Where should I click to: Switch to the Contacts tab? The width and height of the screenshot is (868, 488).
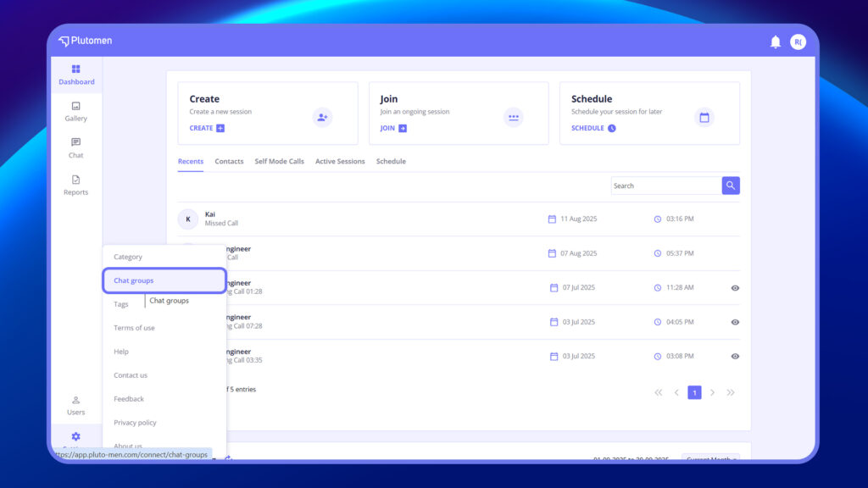[229, 162]
